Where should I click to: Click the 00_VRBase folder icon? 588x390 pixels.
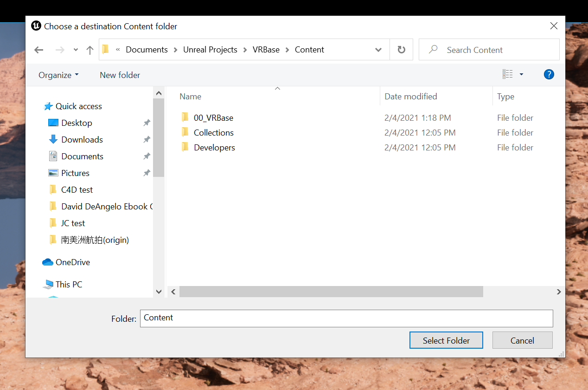[185, 118]
